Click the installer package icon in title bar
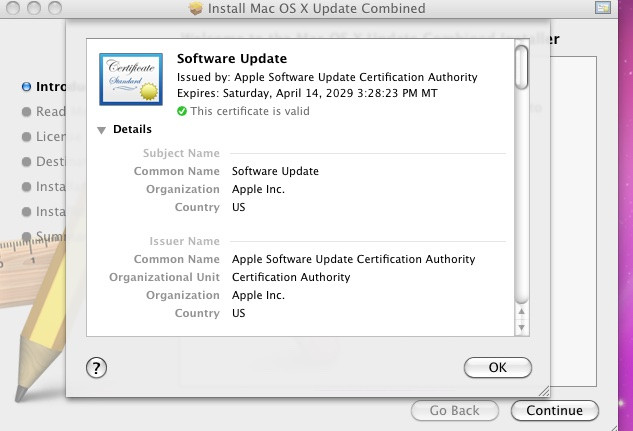Viewport: 633px width, 431px height. 196,8
